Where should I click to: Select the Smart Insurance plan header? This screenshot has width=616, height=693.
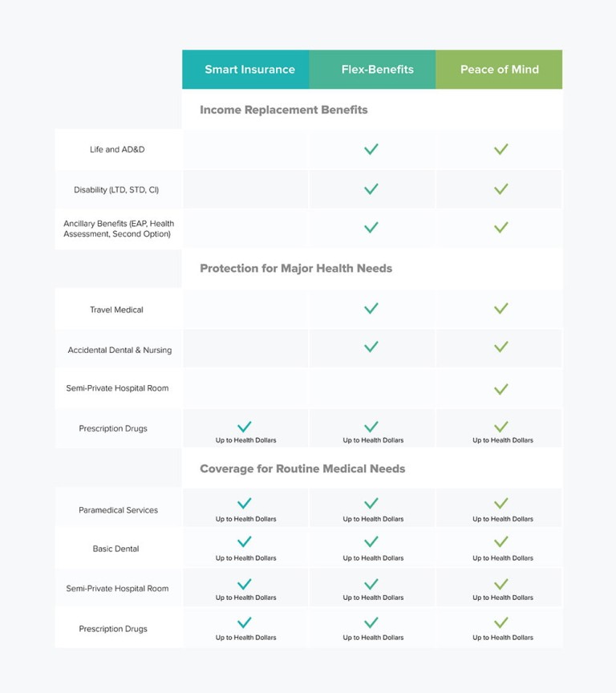pyautogui.click(x=249, y=70)
